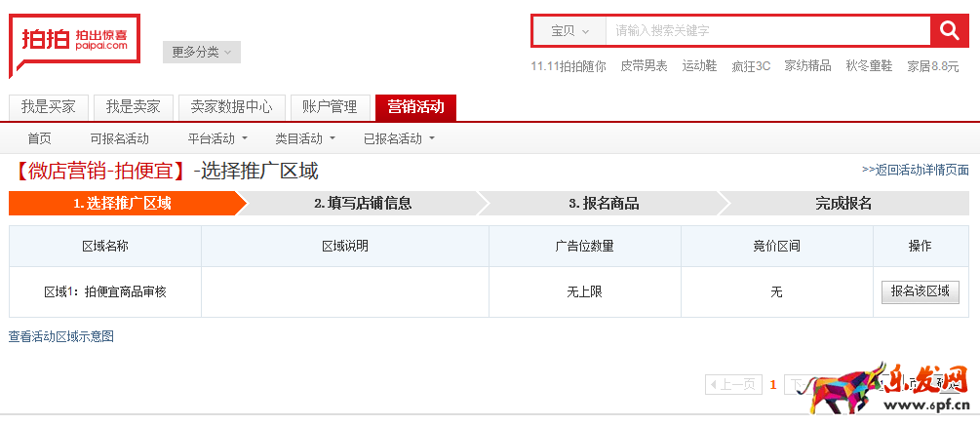Viewport: 980px width, 425px height.
Task: Open the 卖家数据中心 tab
Action: point(232,106)
